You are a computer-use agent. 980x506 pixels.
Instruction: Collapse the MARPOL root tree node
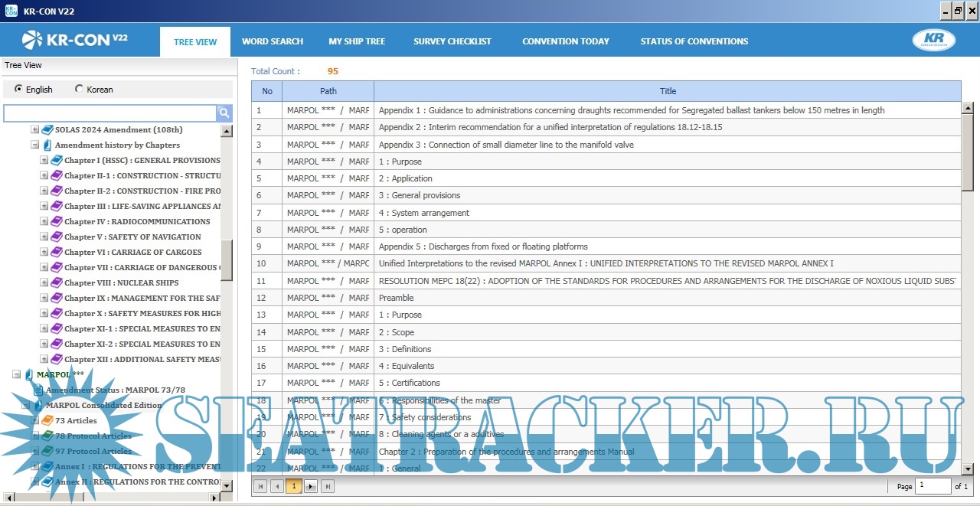tap(16, 374)
